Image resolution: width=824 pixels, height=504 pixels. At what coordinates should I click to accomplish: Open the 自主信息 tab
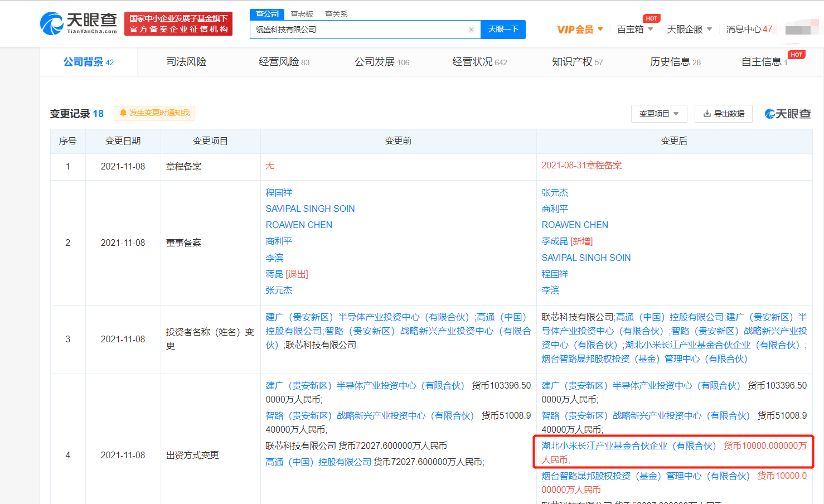[764, 62]
